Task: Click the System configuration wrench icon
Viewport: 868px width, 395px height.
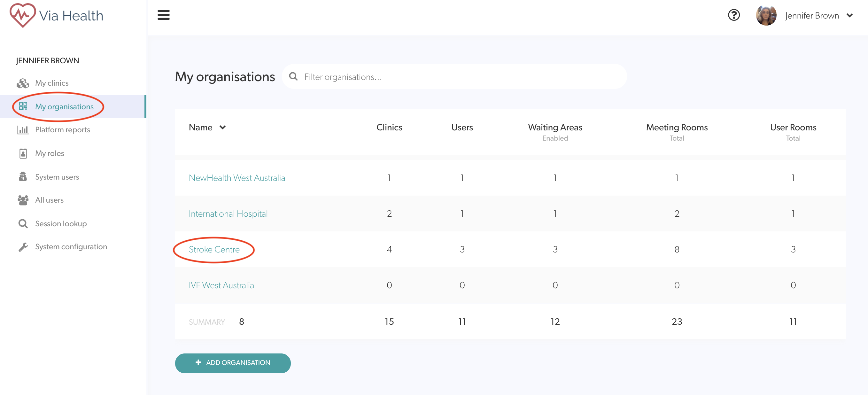Action: tap(23, 247)
